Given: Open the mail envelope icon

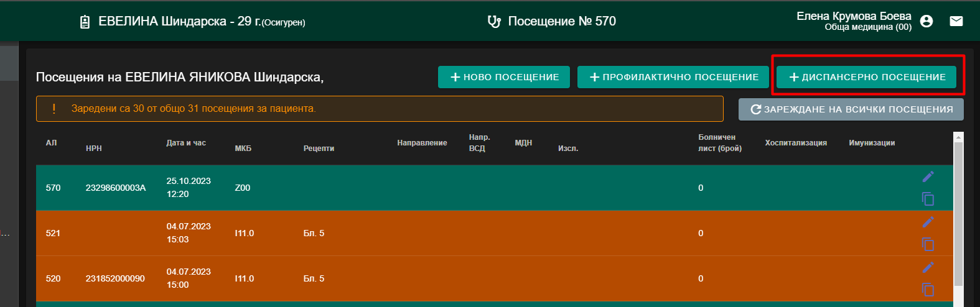Looking at the screenshot, I should click(956, 21).
